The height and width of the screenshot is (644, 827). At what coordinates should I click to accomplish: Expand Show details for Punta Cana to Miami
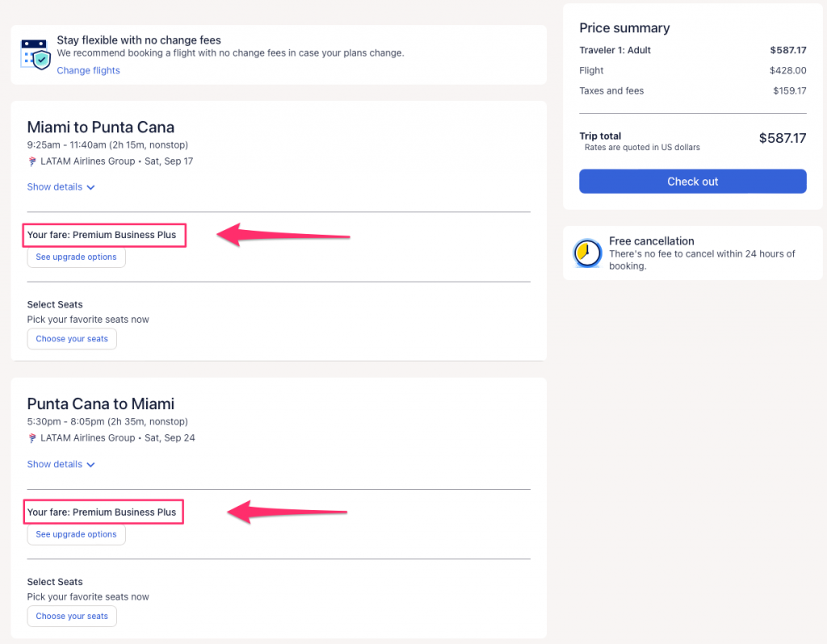[61, 465]
